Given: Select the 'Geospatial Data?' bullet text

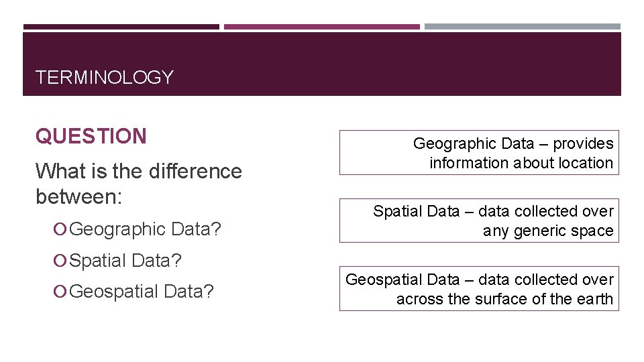Looking at the screenshot, I should 142,291.
